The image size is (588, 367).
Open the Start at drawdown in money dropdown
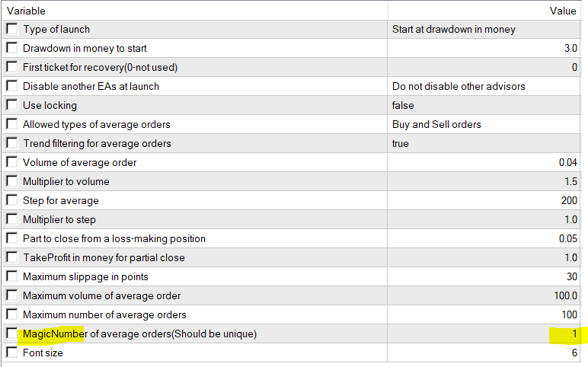tap(486, 30)
